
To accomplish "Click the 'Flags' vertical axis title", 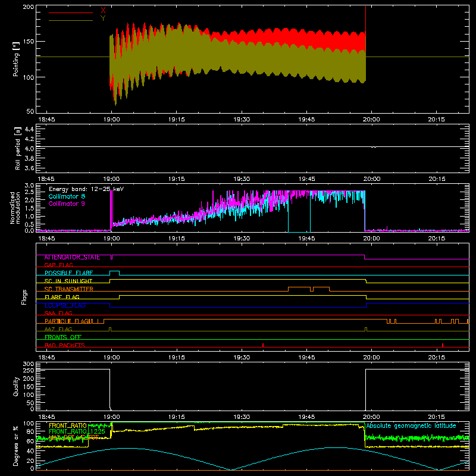I will (x=24, y=297).
